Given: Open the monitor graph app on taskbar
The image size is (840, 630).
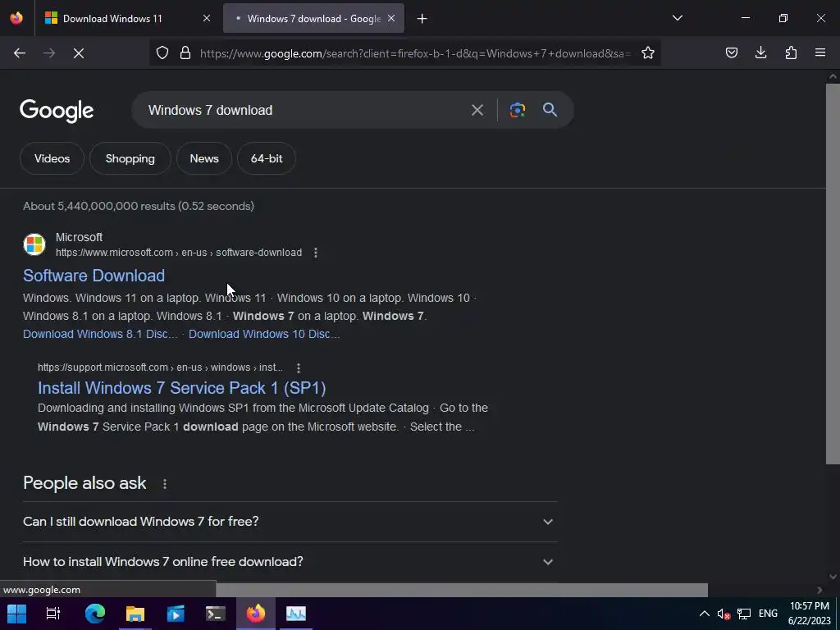Looking at the screenshot, I should coord(295,614).
